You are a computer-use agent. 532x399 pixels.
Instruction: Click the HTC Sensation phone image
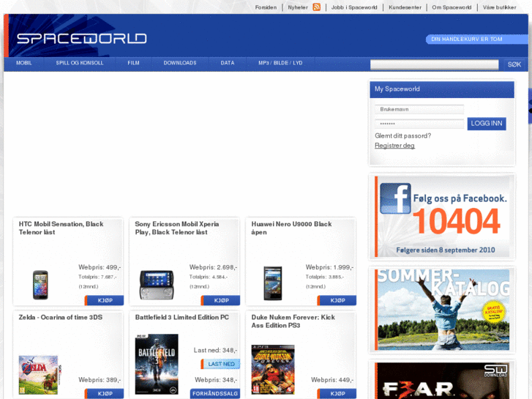coord(40,285)
